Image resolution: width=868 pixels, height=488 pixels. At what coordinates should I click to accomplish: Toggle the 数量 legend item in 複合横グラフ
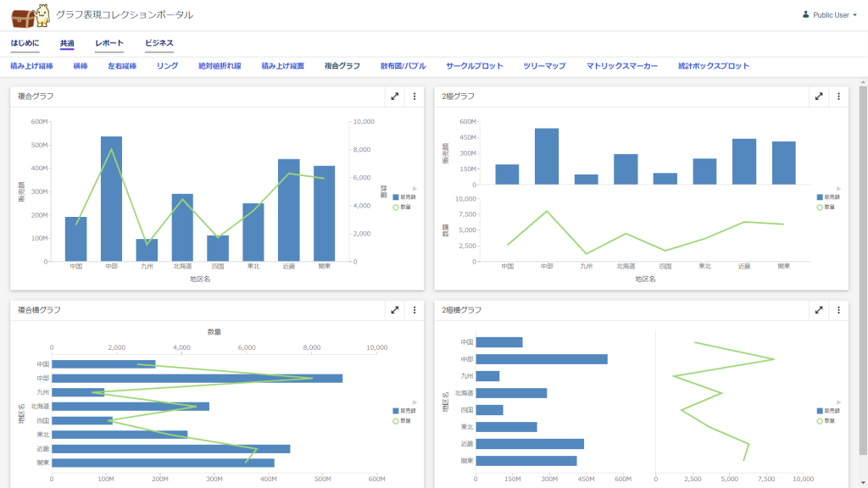coord(405,420)
